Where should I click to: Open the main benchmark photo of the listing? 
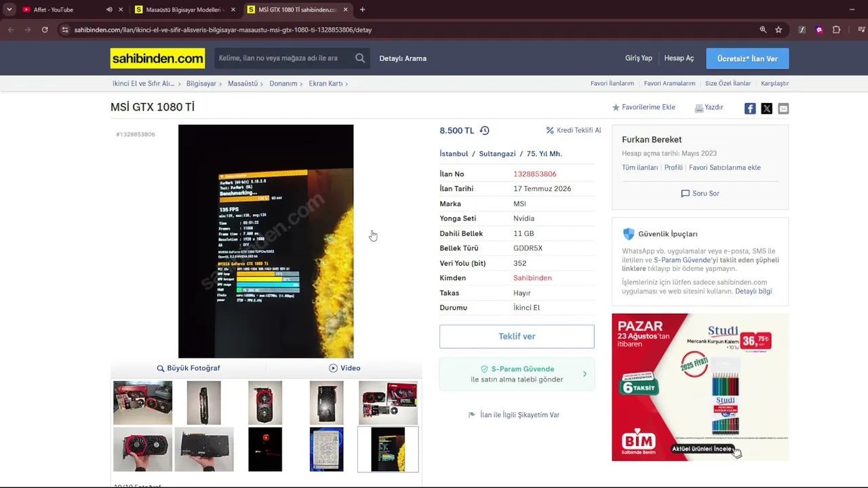tap(266, 241)
